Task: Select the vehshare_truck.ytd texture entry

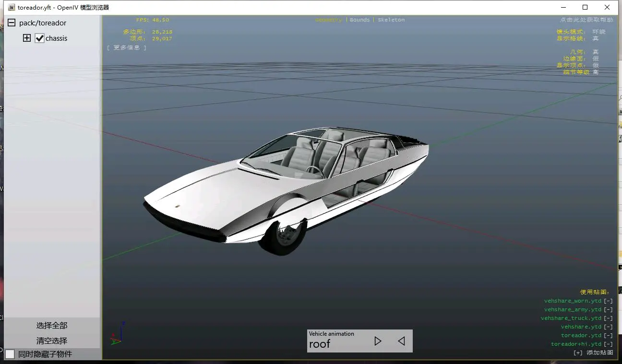Action: pyautogui.click(x=571, y=318)
